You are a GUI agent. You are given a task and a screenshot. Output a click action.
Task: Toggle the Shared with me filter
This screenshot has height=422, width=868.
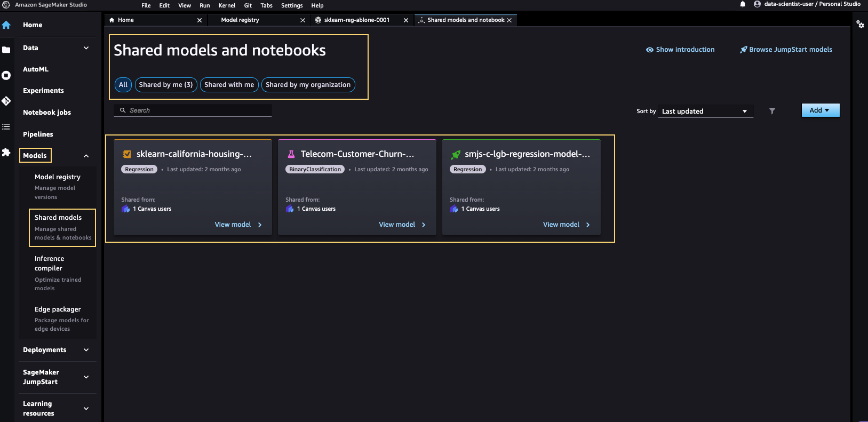(229, 85)
